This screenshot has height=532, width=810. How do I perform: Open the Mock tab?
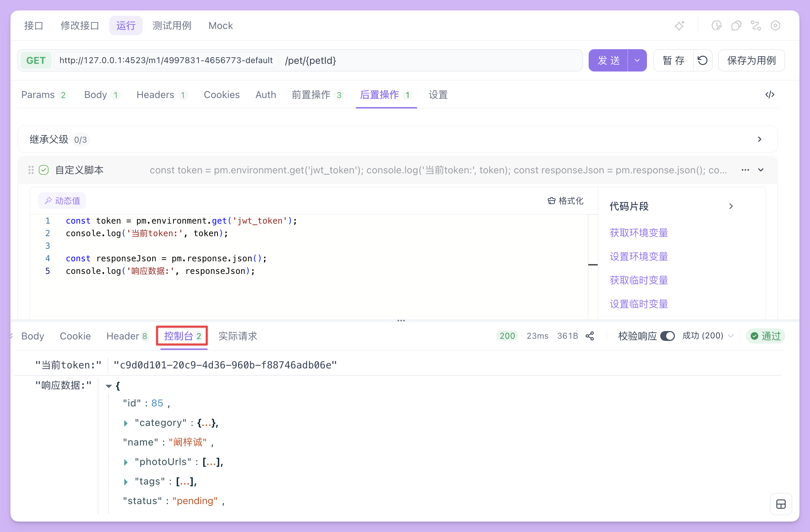(220, 25)
